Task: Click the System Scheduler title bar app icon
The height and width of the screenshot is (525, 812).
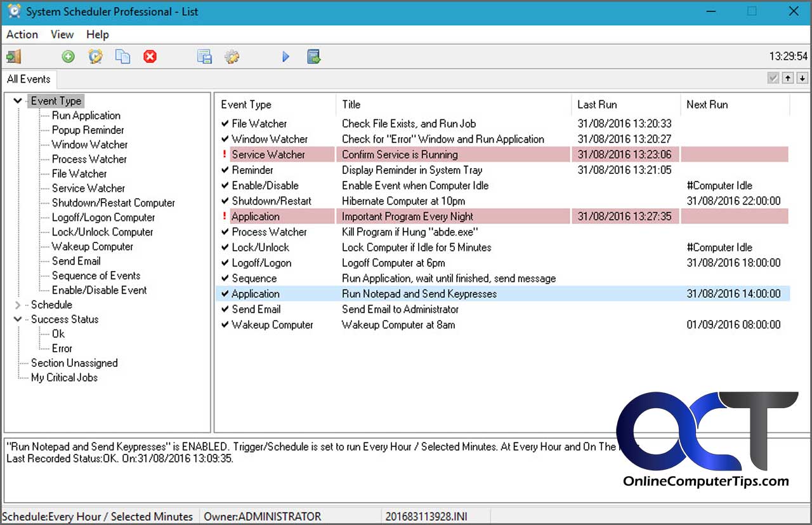Action: point(14,11)
